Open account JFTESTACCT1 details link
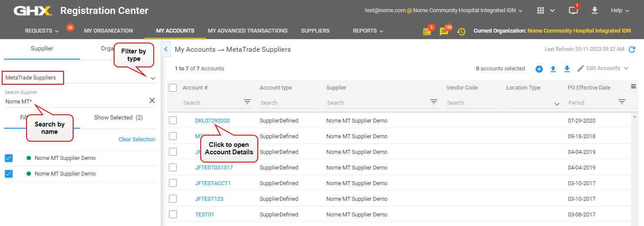Viewport: 644px width, 226px height. pyautogui.click(x=213, y=183)
